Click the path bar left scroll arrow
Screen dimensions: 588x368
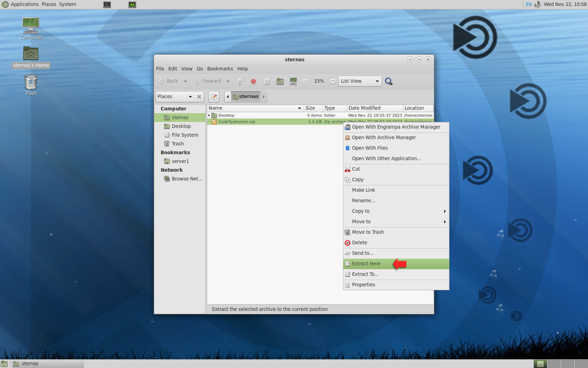point(227,97)
